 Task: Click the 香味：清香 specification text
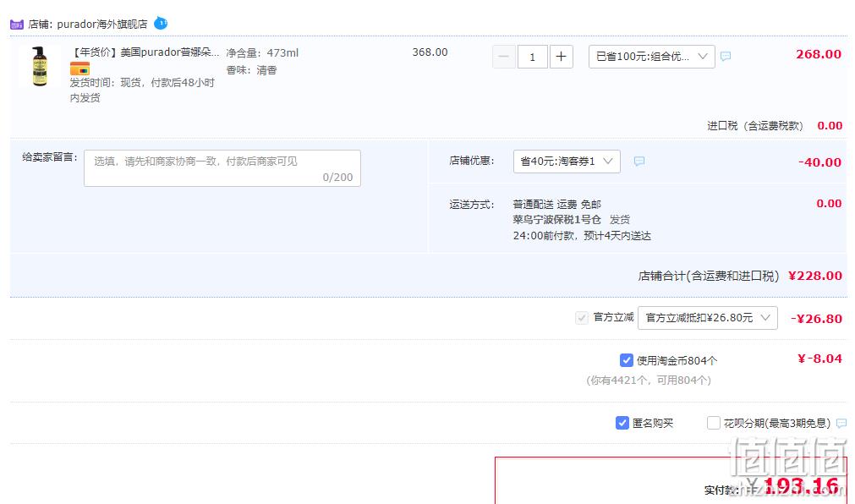[251, 70]
